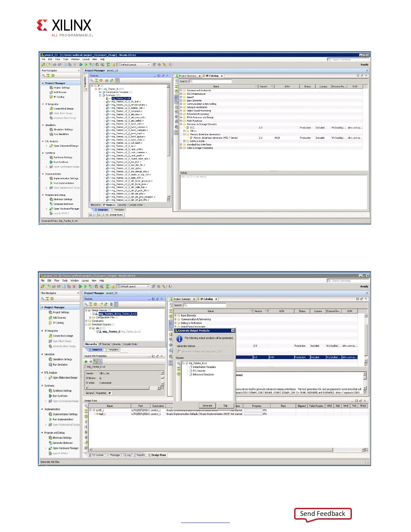Expand Basic Elements in lower IP Catalog
This screenshot has height=532, width=411.
(175, 315)
